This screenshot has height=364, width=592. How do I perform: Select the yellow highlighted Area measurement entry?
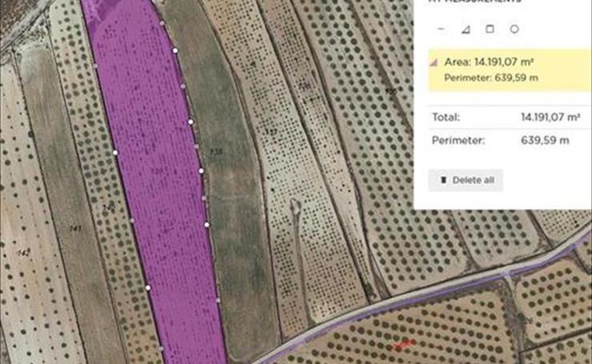coord(506,69)
